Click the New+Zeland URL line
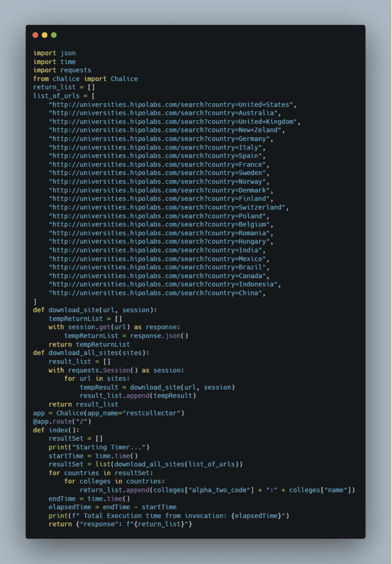 pyautogui.click(x=165, y=130)
